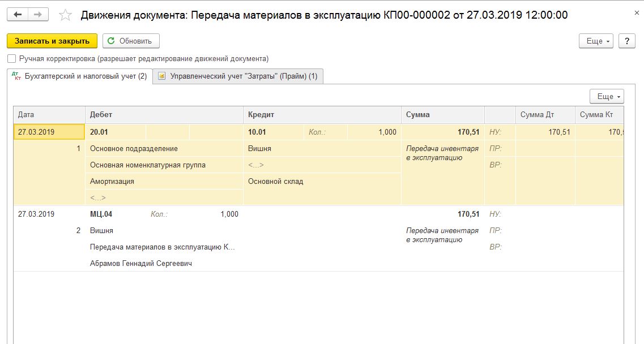Sort by the Дебет column header
The image size is (644, 344).
pos(164,115)
